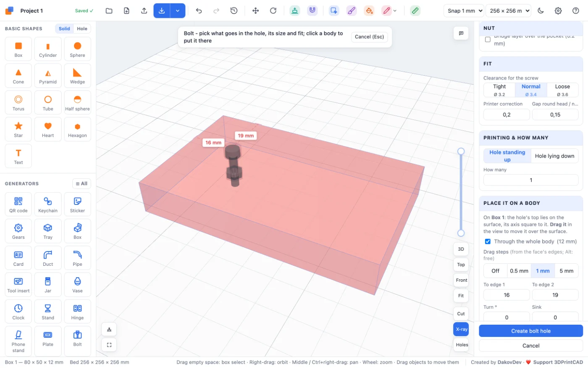The image size is (588, 368).
Task: Expand the pen tool dropdown arrow
Action: point(395,11)
